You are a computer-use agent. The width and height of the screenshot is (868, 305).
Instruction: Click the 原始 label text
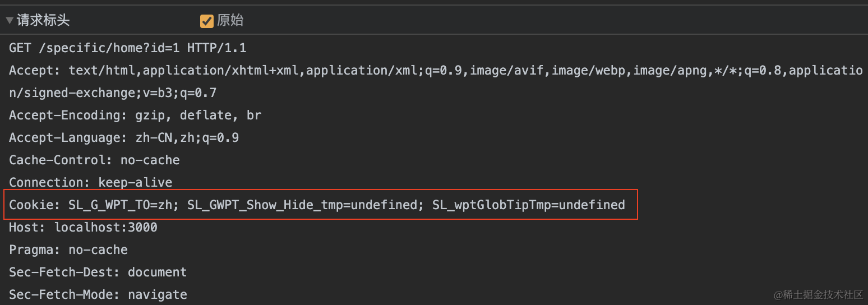(230, 21)
